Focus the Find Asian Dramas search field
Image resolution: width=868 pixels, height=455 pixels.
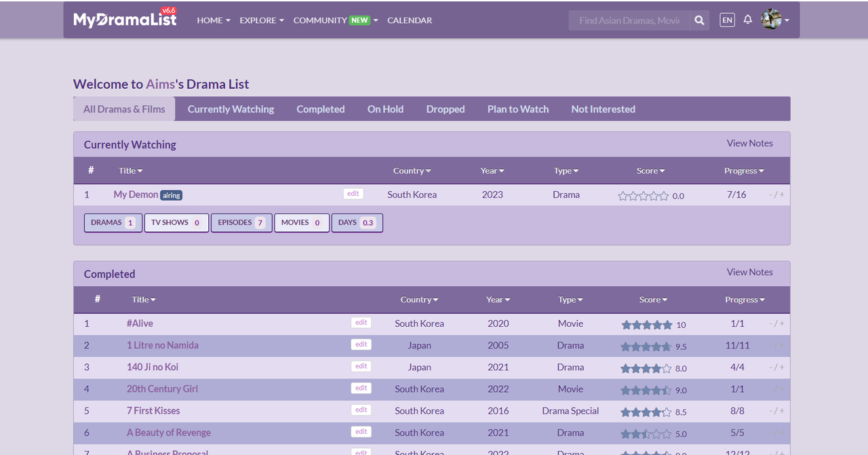pyautogui.click(x=629, y=20)
